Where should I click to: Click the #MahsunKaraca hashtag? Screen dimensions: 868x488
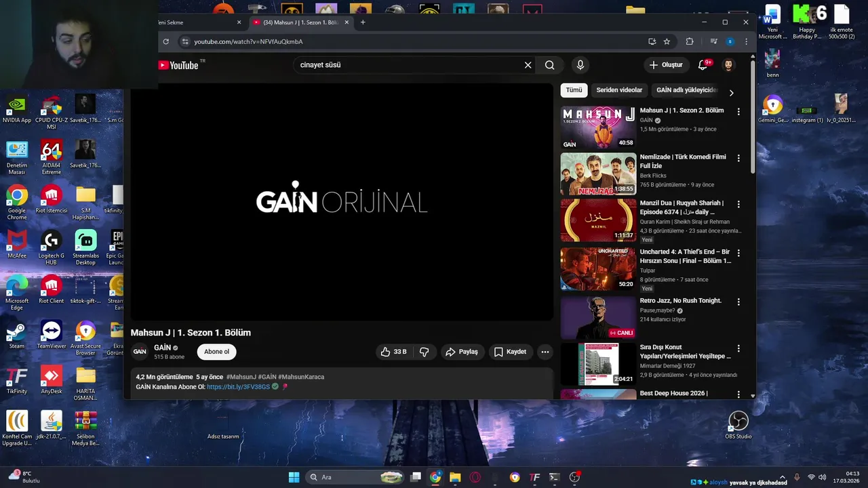pos(301,377)
